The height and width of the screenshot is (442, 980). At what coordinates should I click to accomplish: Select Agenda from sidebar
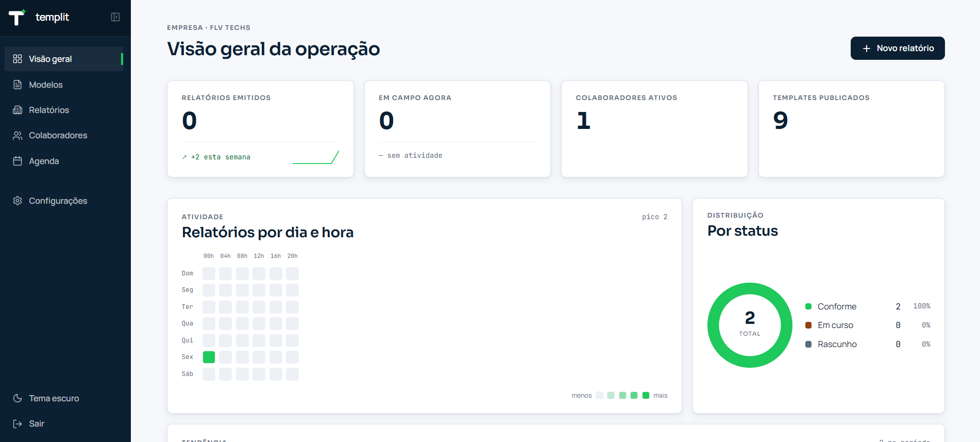coord(64,161)
